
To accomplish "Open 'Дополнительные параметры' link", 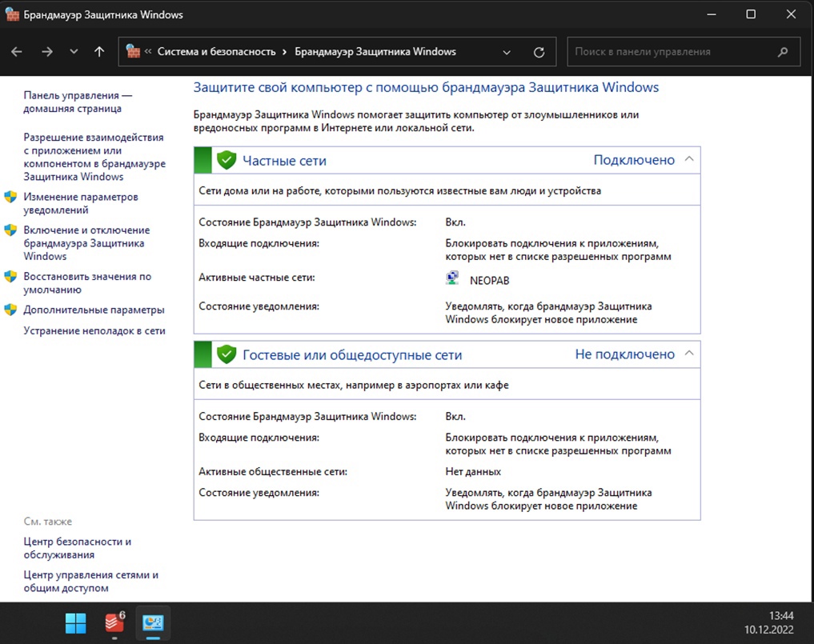I will 94,310.
